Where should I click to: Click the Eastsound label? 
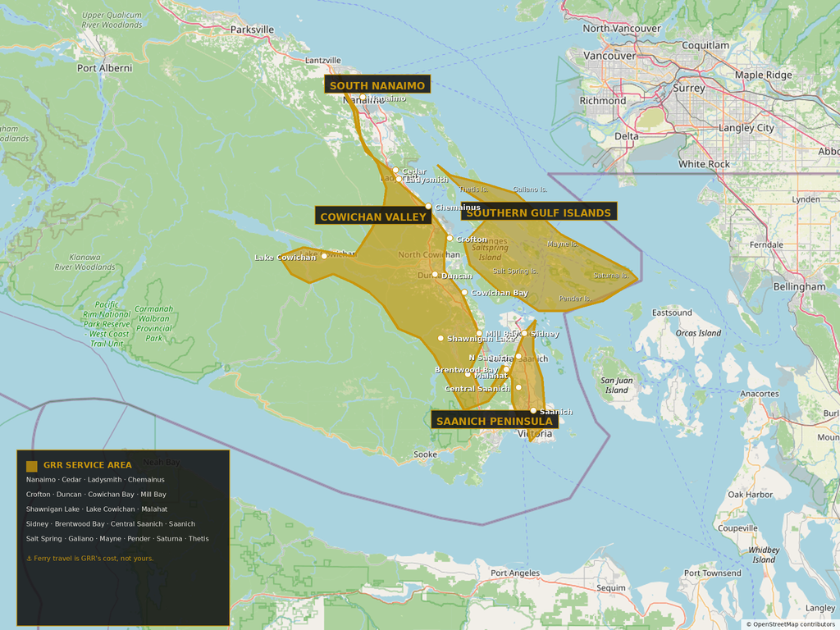click(x=672, y=313)
